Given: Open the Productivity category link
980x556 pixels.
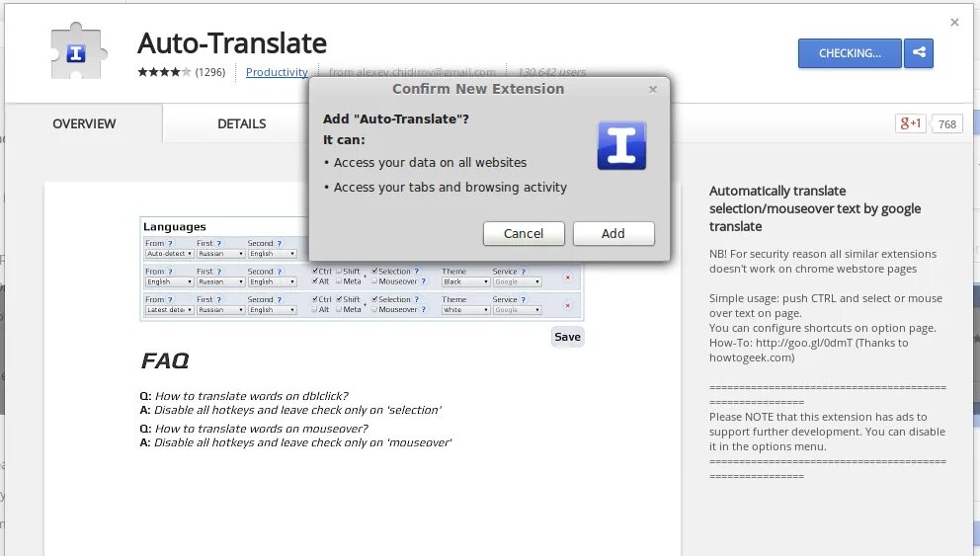Looking at the screenshot, I should (x=277, y=72).
